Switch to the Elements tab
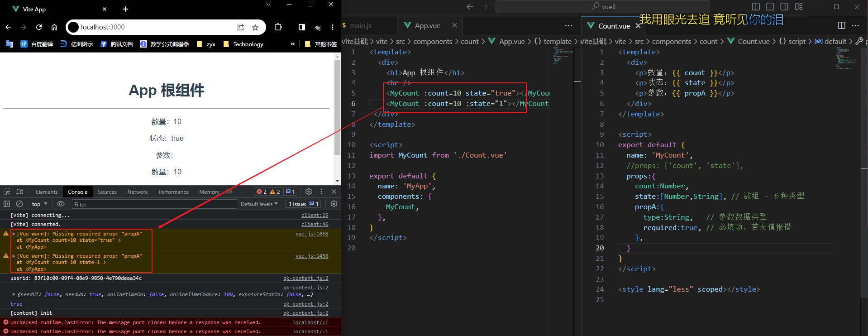Viewport: 868px width, 336px height. pyautogui.click(x=47, y=192)
